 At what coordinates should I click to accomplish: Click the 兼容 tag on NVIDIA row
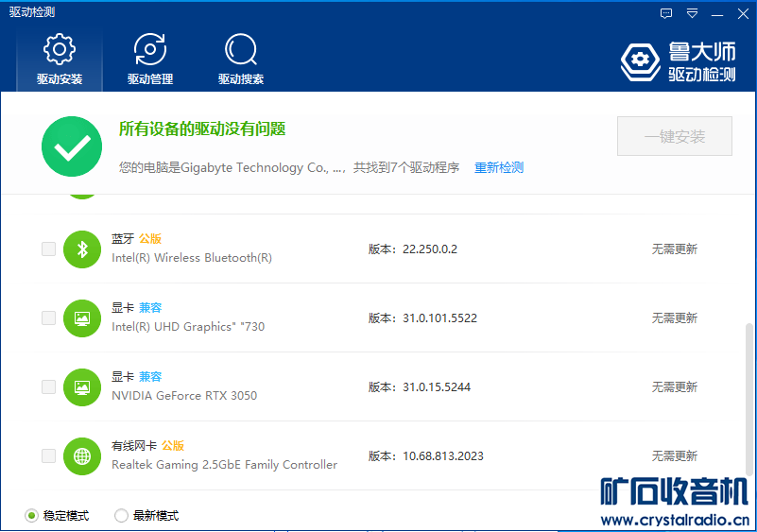pos(150,376)
